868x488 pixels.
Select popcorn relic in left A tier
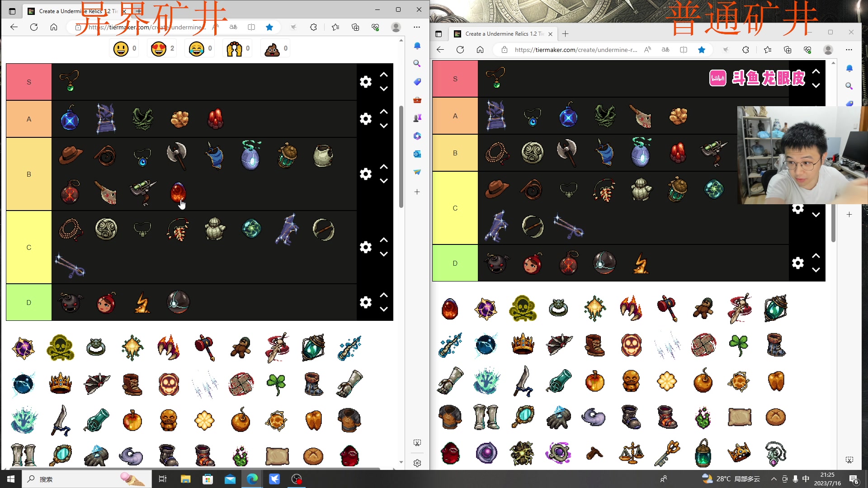coord(179,119)
